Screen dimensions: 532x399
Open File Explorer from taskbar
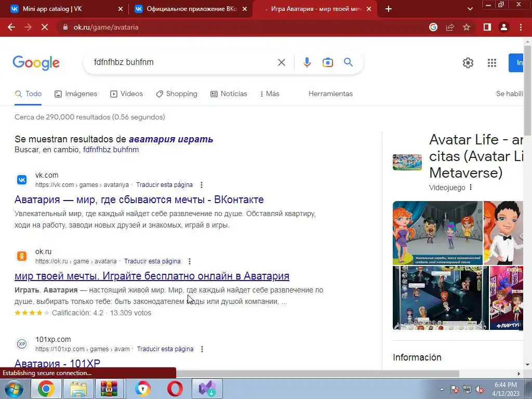click(78, 389)
